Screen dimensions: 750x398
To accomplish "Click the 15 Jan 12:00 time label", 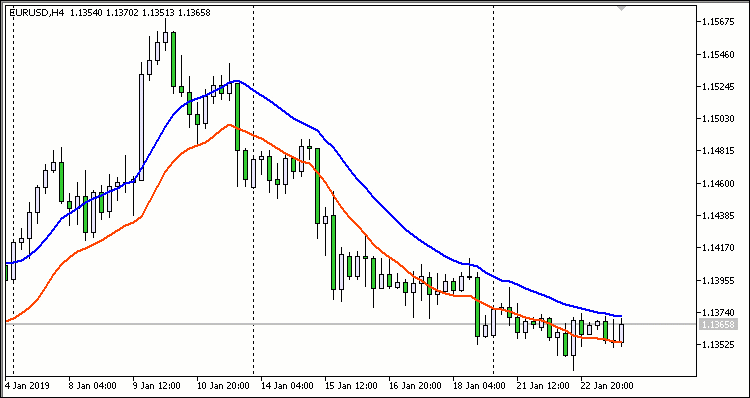I will point(351,386).
